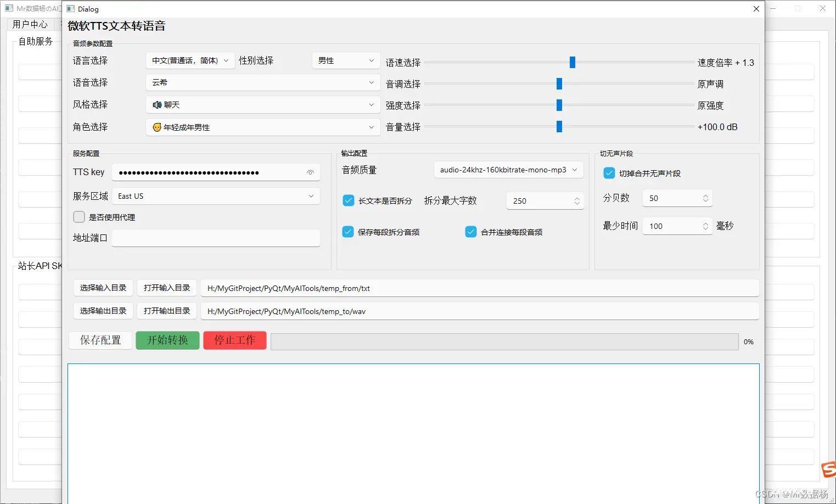
Task: Click the 音量选择 volume slider handle
Action: [x=559, y=127]
